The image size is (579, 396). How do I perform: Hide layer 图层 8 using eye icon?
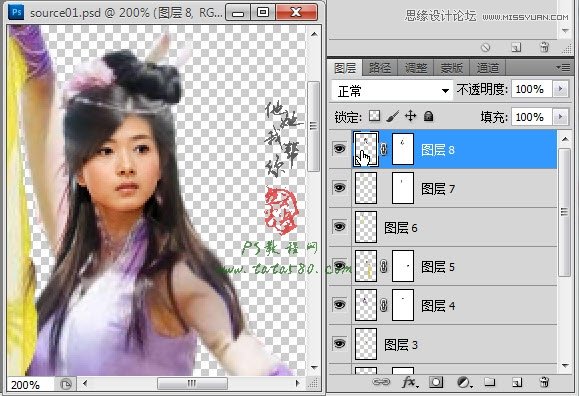pyautogui.click(x=339, y=149)
